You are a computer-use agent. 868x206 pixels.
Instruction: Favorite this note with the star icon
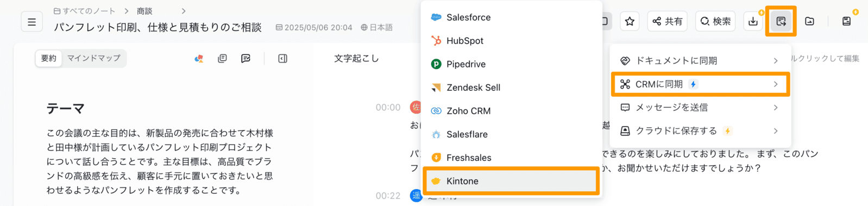pyautogui.click(x=630, y=21)
